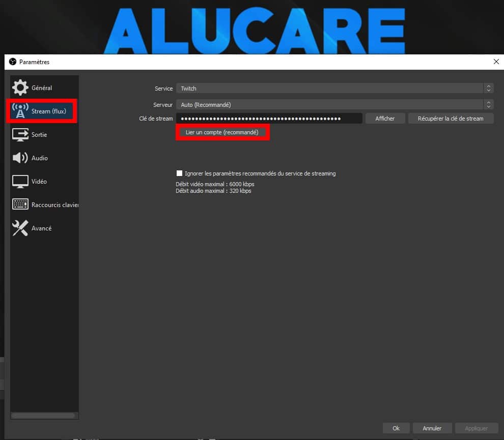Screen dimensions: 504x440
Task: Open the Vidéo monitor icon
Action: (20, 182)
